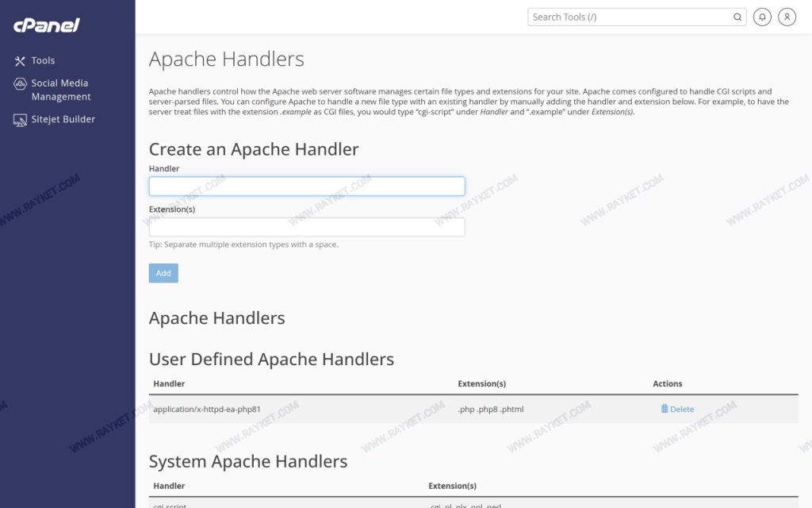Screen dimensions: 812x508
Task: Click the Actions column header
Action: coord(668,383)
